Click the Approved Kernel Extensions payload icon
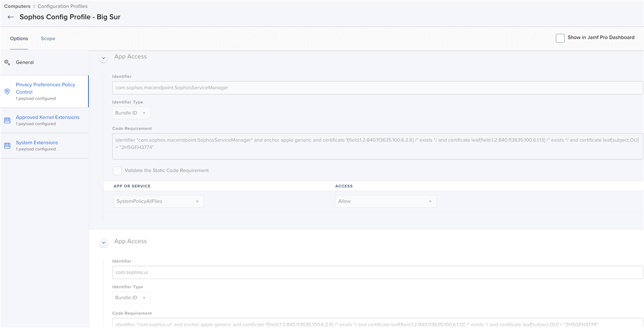Image resolution: width=644 pixels, height=328 pixels. (7, 120)
